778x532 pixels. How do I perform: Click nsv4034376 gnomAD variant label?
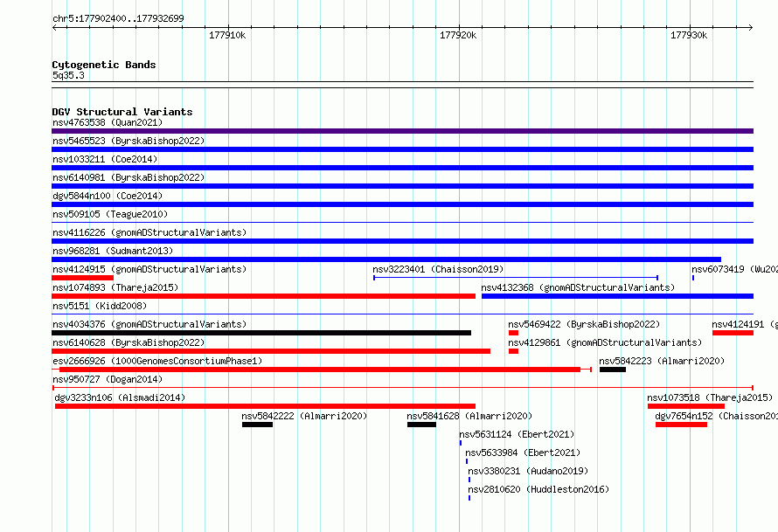click(149, 324)
